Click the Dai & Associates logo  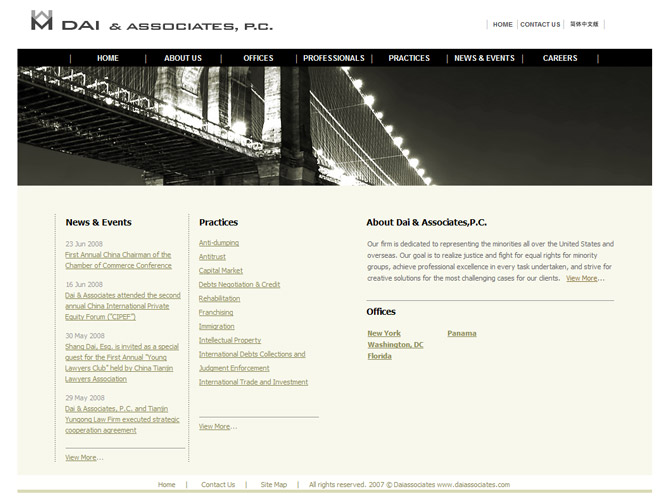pyautogui.click(x=152, y=21)
